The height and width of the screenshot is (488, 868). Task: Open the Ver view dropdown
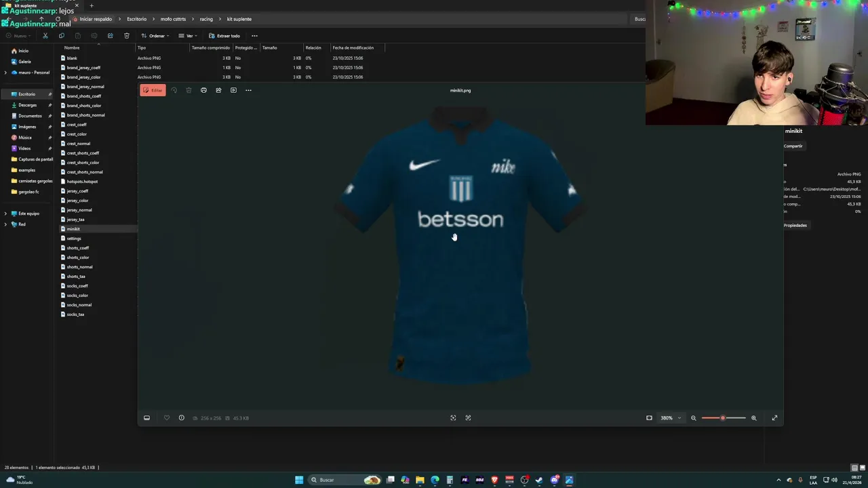point(187,36)
